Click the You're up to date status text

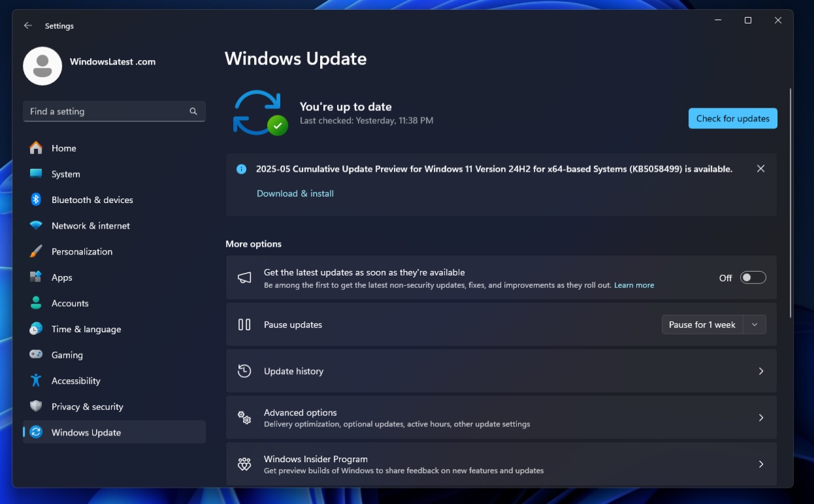pos(346,106)
